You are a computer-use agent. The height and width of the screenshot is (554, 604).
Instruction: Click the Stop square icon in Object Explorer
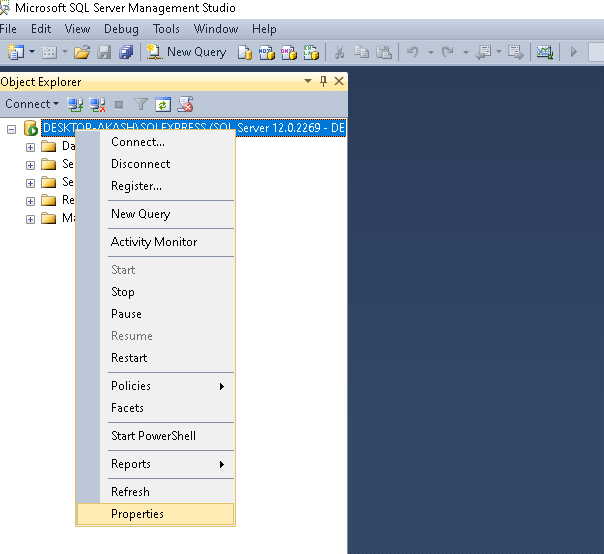point(119,104)
